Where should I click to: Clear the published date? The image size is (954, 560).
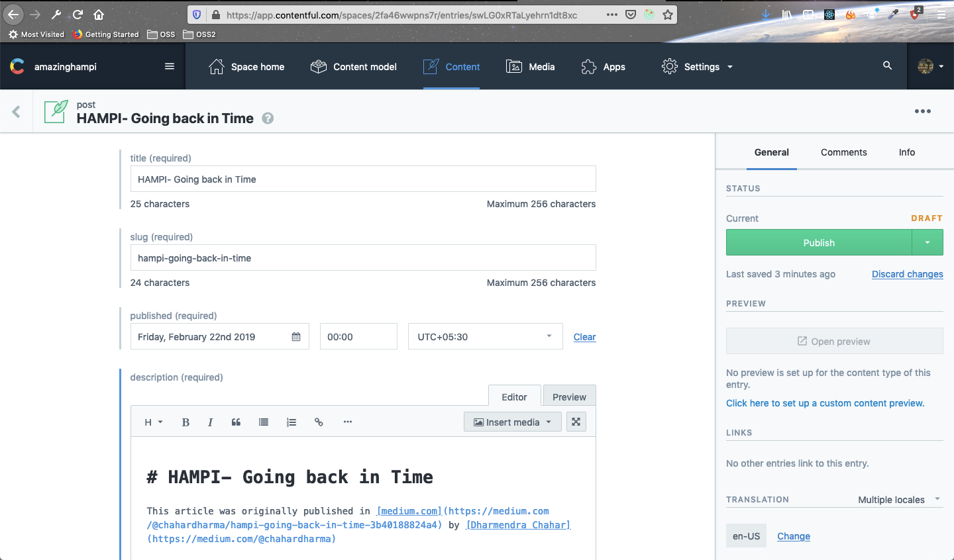click(585, 337)
